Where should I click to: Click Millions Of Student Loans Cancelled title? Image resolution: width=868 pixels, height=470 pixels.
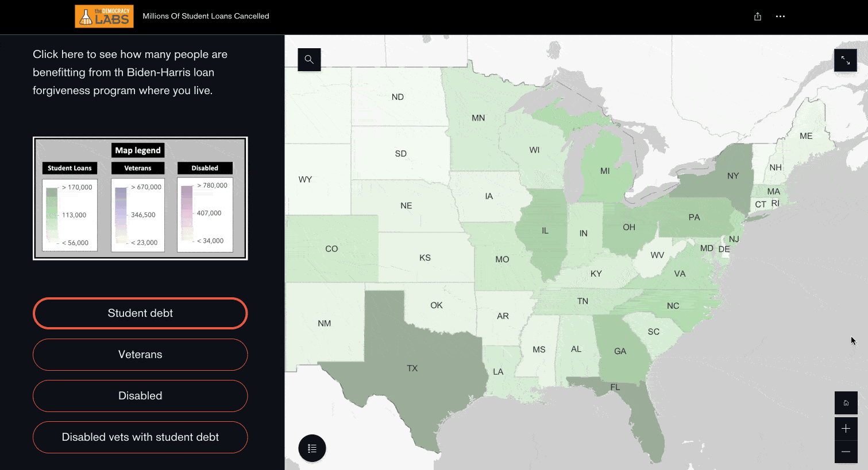click(x=206, y=16)
